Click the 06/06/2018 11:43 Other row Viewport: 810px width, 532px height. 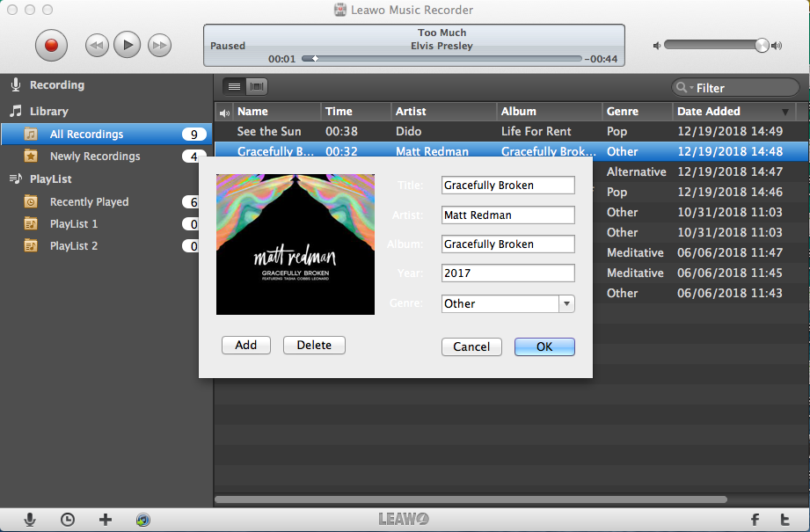701,294
